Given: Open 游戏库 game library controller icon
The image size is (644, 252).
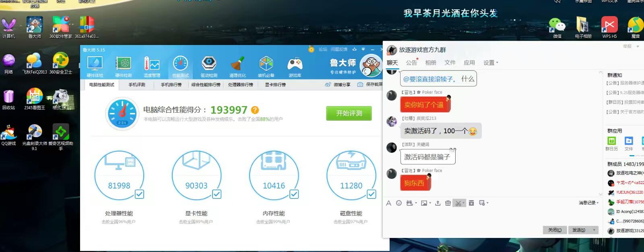Looking at the screenshot, I should pos(295,66).
